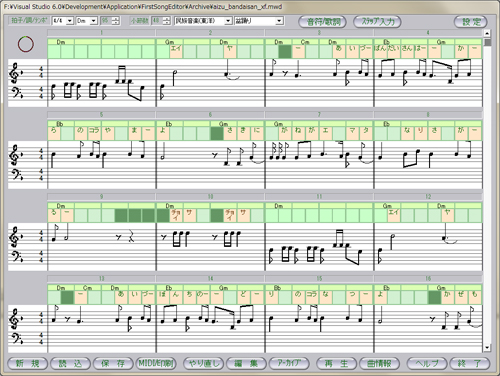This screenshot has width=500, height=376.
Task: Click the vertical scrollbar thumb
Action: [x=487, y=42]
